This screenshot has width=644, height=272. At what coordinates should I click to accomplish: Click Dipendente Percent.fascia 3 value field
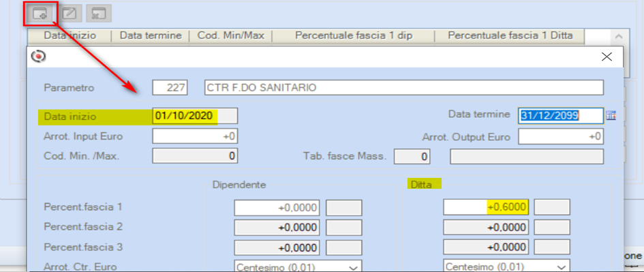(277, 247)
